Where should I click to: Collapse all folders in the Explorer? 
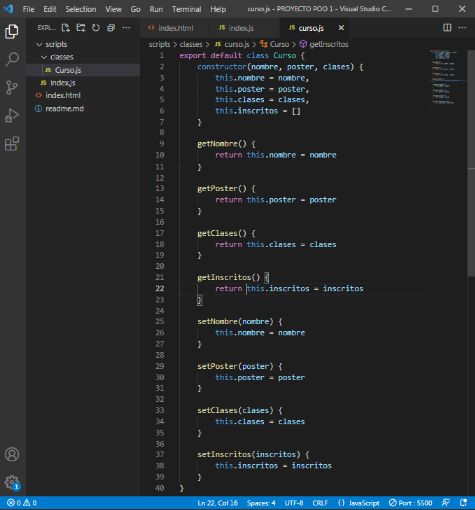[111, 28]
